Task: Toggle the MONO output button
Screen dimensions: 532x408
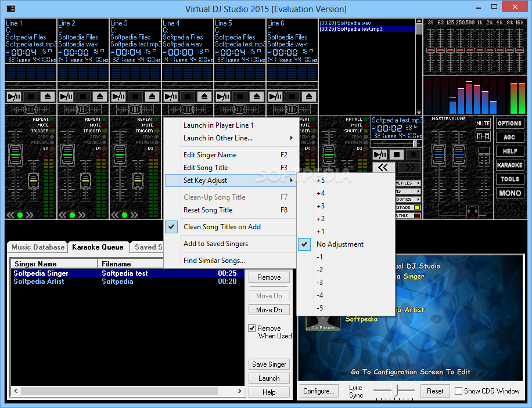Action: point(509,193)
